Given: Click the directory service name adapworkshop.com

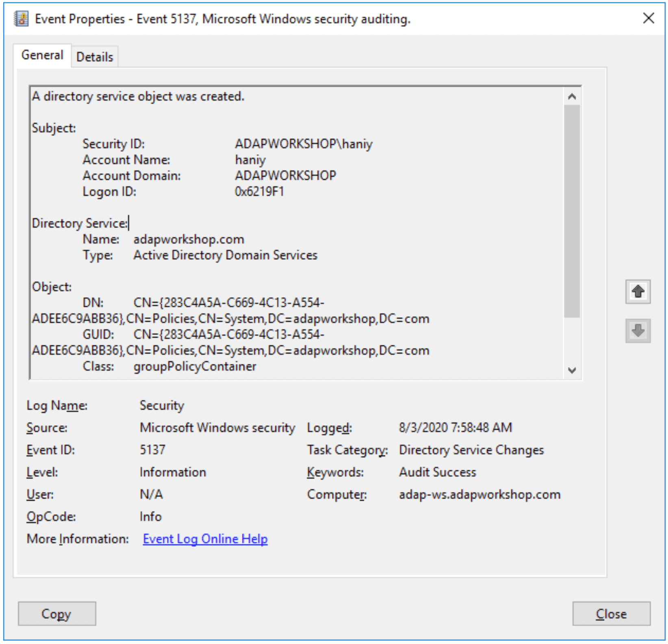Looking at the screenshot, I should [189, 239].
